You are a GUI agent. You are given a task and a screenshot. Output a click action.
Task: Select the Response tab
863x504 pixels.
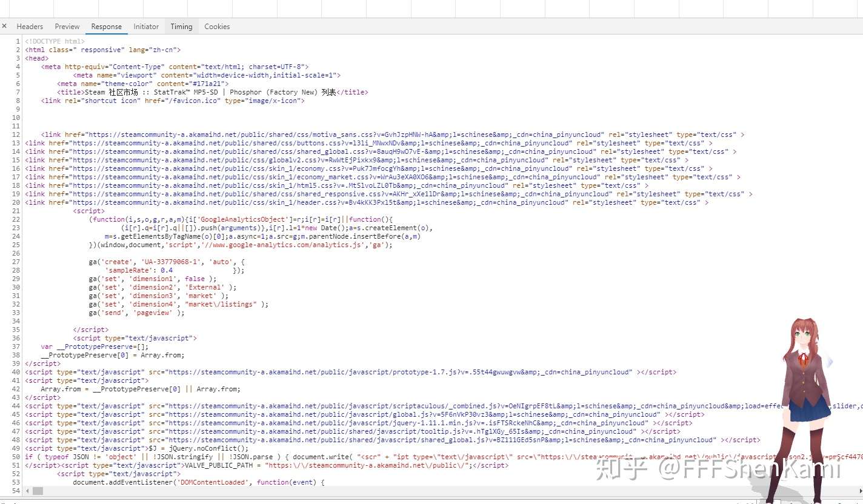pyautogui.click(x=107, y=27)
